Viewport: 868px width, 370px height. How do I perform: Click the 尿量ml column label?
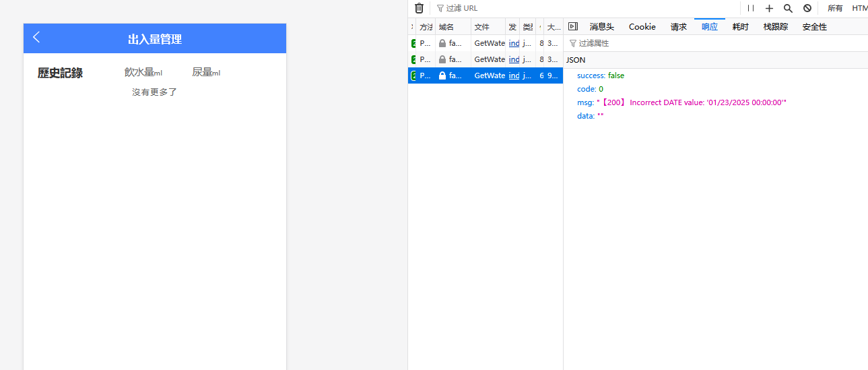206,72
